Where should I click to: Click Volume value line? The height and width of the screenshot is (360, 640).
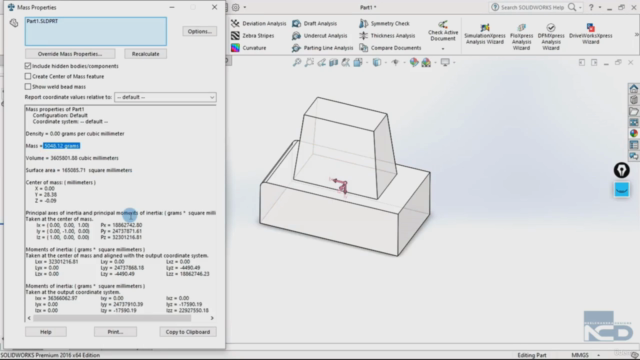tap(72, 158)
